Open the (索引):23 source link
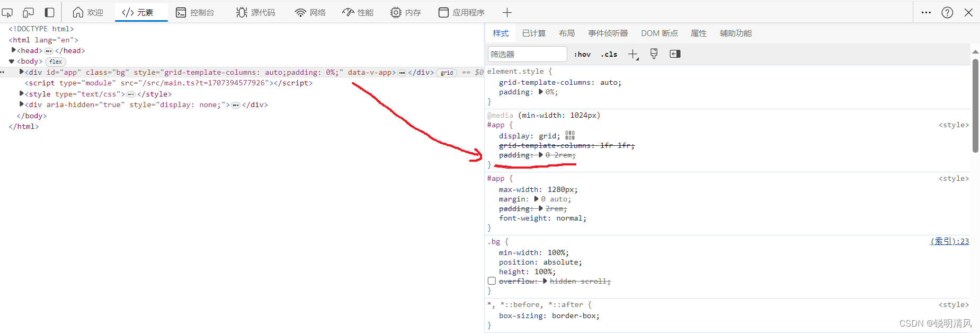Viewport: 980px width, 333px height. 950,241
